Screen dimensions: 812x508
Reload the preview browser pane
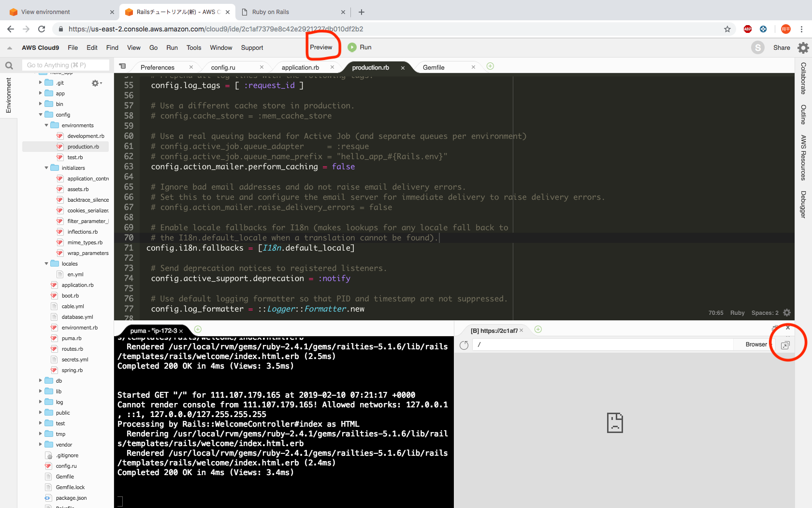(x=464, y=345)
